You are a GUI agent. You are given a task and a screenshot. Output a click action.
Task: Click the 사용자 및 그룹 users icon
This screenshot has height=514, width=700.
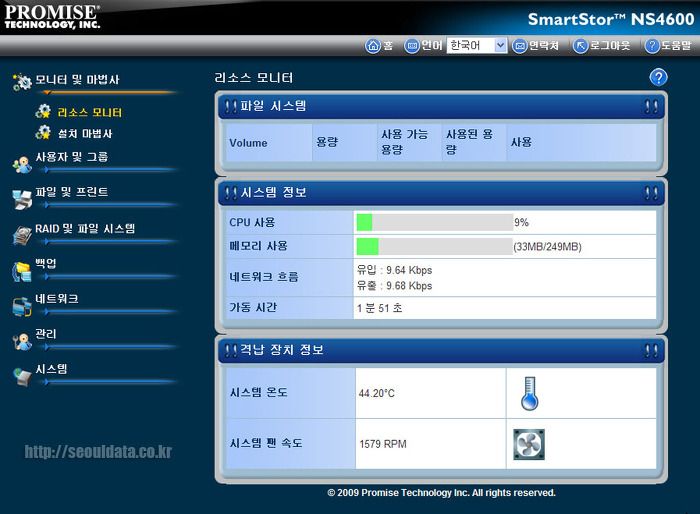[22, 165]
